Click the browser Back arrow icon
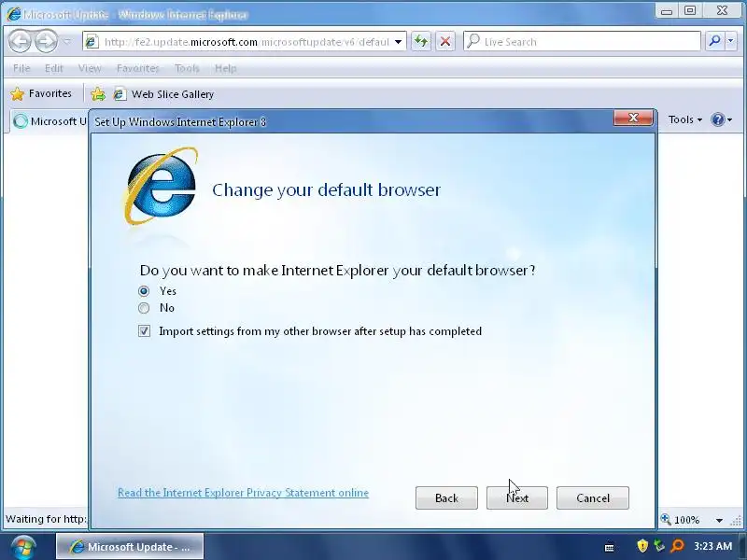Image resolution: width=747 pixels, height=560 pixels. coord(20,41)
